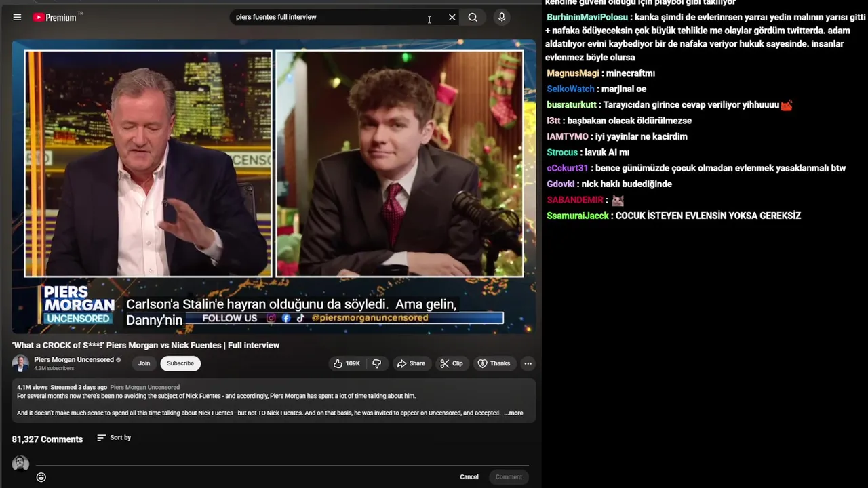
Task: Open more actions three-dot menu
Action: pyautogui.click(x=528, y=363)
